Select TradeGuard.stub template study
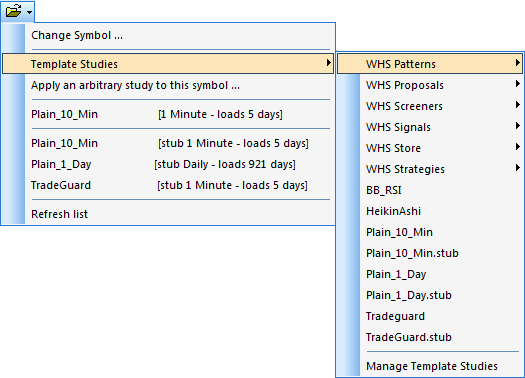 [x=430, y=337]
